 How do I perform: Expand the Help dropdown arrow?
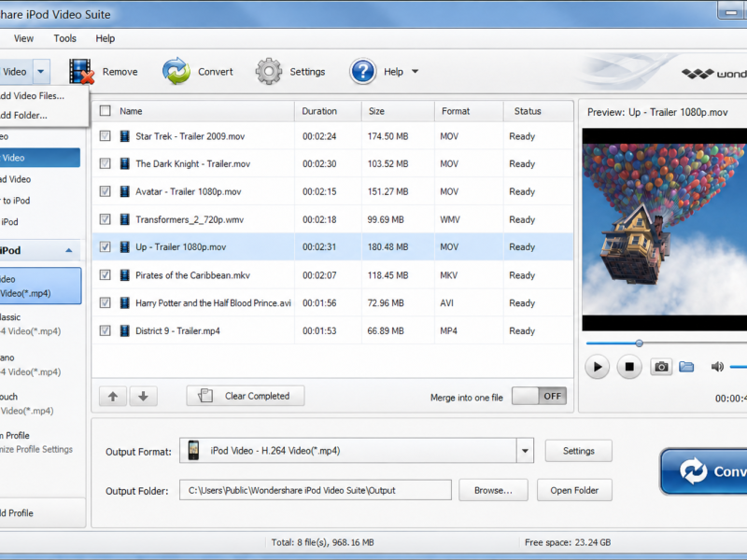(x=415, y=72)
